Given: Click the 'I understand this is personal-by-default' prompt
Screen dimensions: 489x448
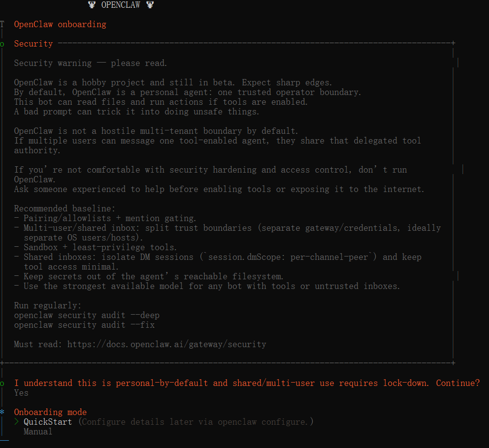Looking at the screenshot, I should tap(246, 383).
